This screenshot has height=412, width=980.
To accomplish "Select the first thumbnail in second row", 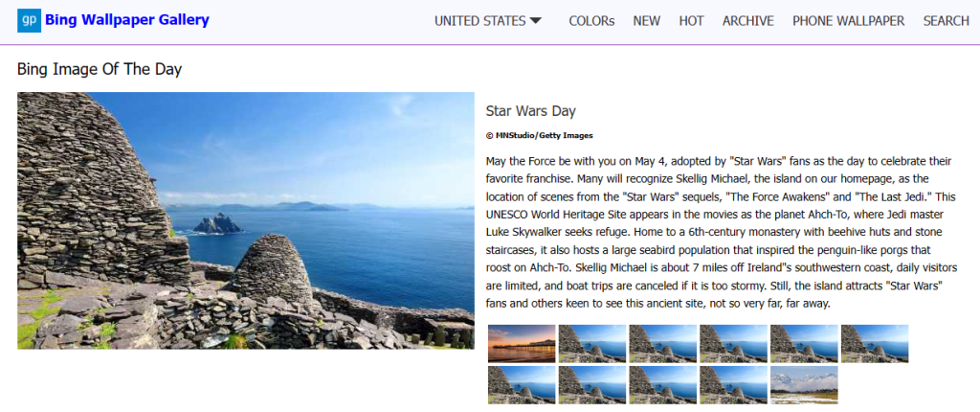I will [522, 384].
